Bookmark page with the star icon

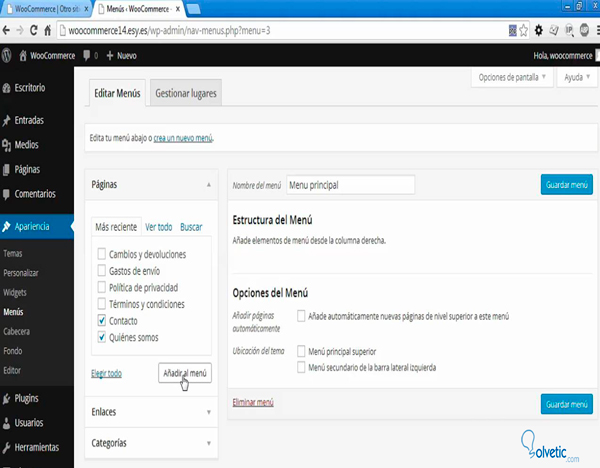point(523,31)
